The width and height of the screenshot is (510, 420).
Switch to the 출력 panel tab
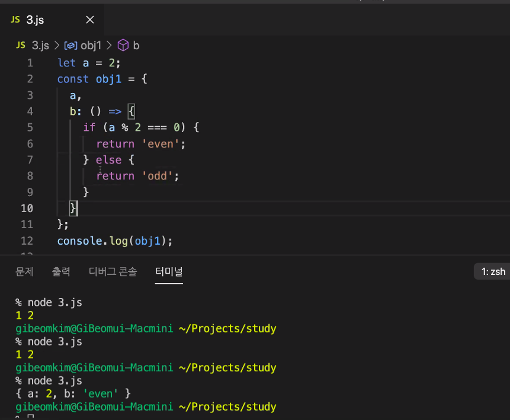[x=61, y=272]
